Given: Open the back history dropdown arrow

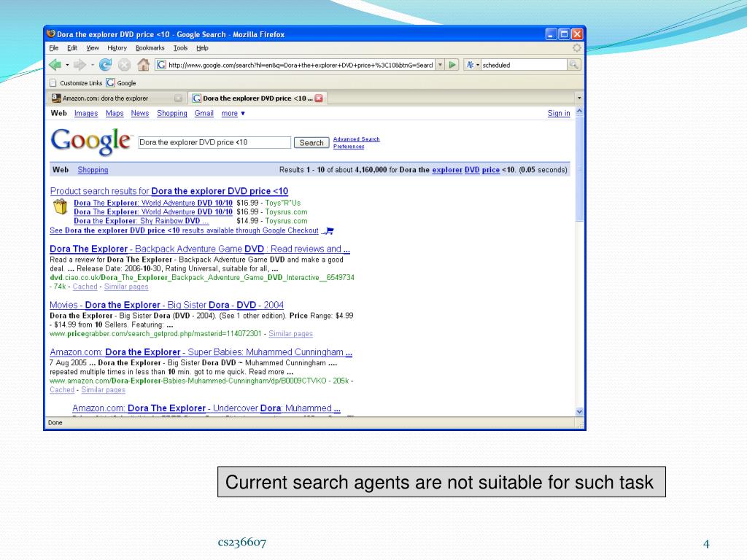Looking at the screenshot, I should click(x=67, y=65).
